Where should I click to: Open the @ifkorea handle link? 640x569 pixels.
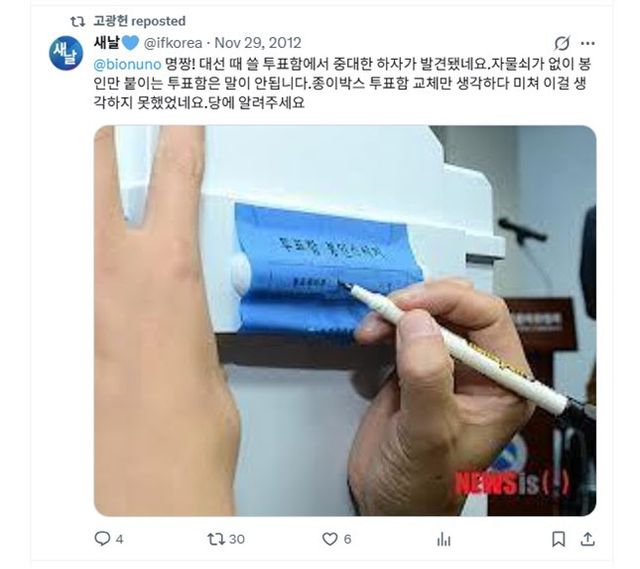[x=173, y=43]
